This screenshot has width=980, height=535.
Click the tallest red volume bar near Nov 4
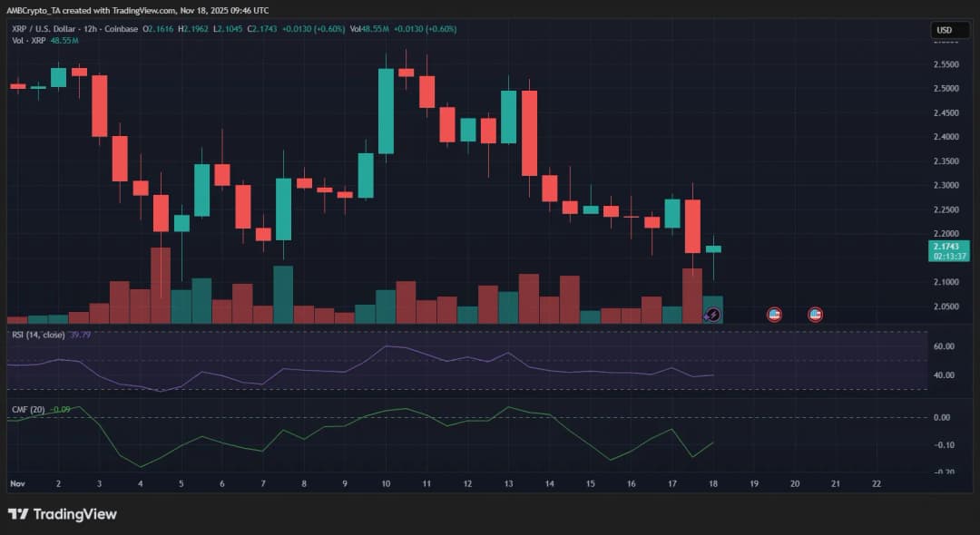(161, 285)
